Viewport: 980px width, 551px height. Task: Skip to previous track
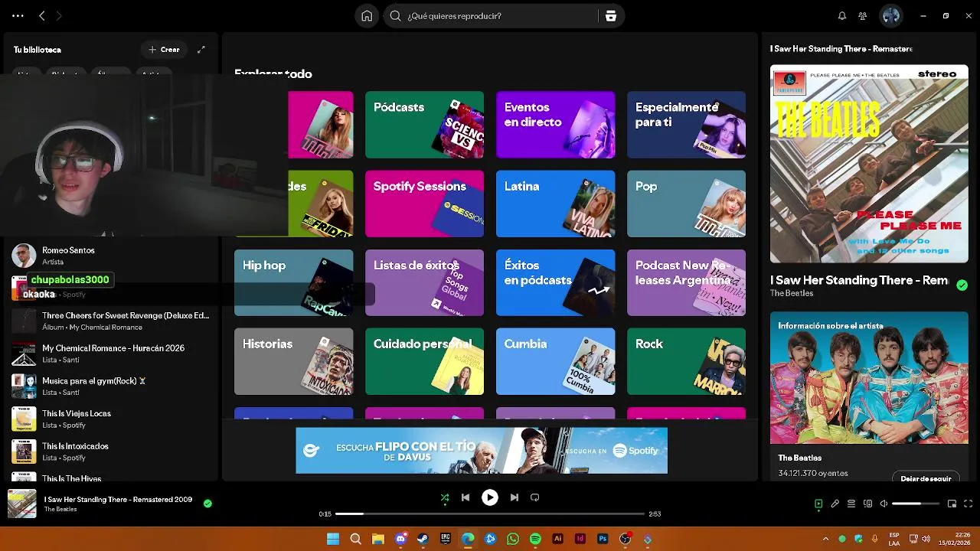click(x=465, y=497)
